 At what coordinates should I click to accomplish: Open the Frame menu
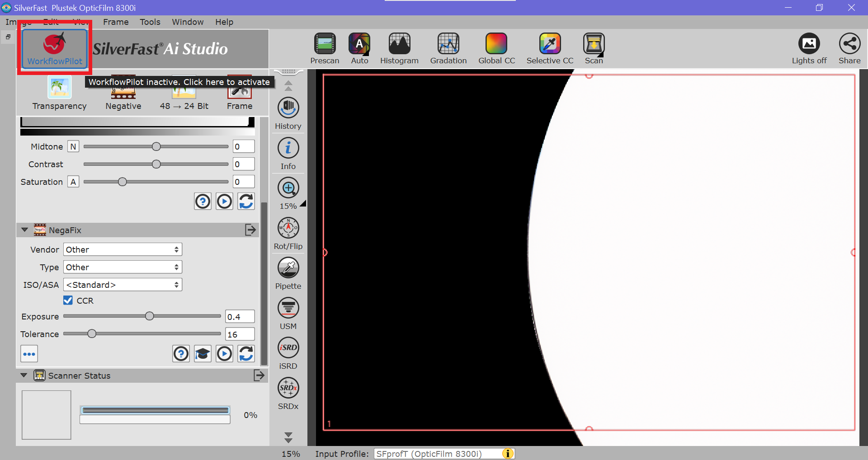point(116,22)
